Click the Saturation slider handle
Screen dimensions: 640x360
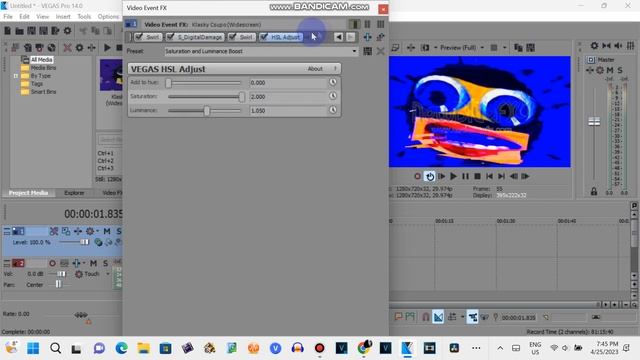pos(242,97)
